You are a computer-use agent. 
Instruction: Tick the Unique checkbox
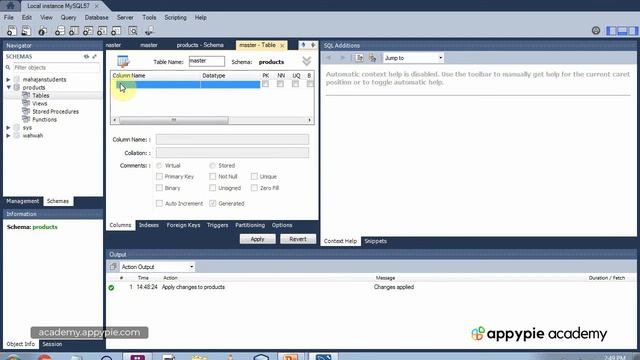coord(254,176)
